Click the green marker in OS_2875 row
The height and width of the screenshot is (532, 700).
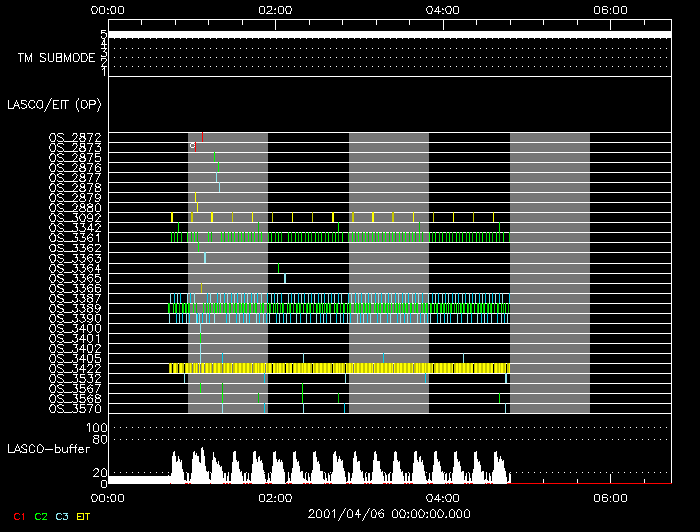[x=214, y=157]
